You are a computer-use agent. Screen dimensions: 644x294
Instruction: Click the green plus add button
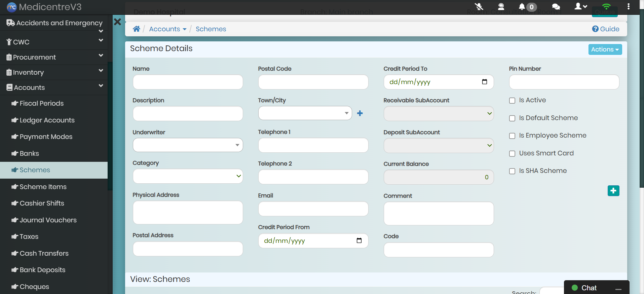pyautogui.click(x=613, y=191)
